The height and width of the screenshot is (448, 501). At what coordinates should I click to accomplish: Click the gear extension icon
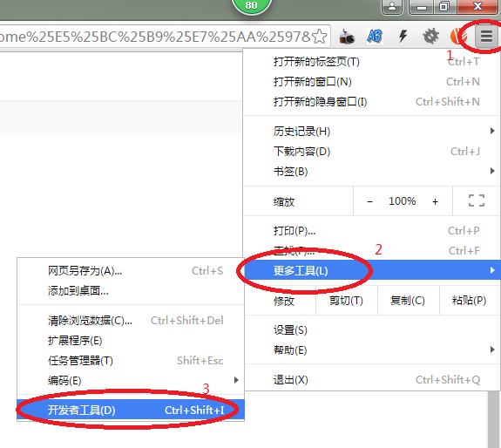[430, 36]
